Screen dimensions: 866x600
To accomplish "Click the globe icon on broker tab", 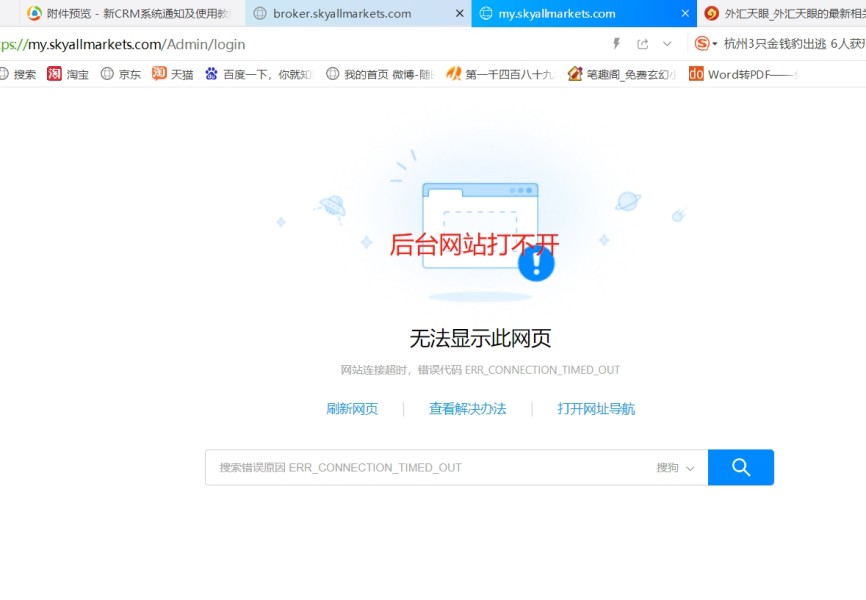I will pyautogui.click(x=260, y=13).
